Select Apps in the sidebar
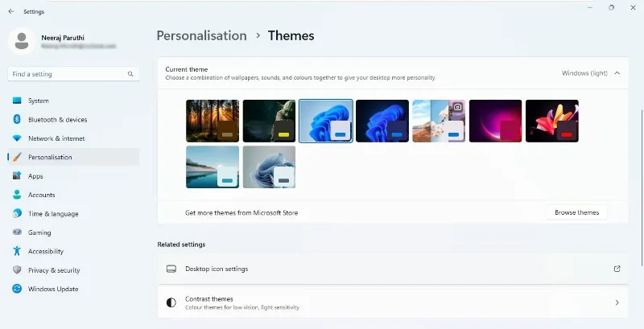Screen dimensions: 644x329 (73, 176)
